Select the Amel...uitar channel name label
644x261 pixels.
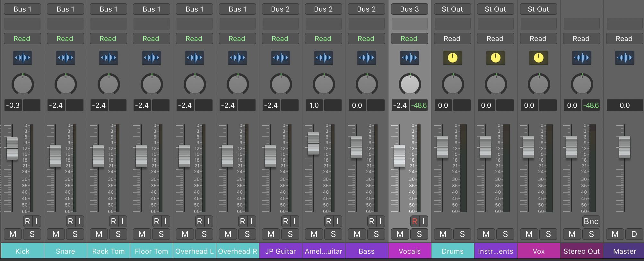[324, 251]
